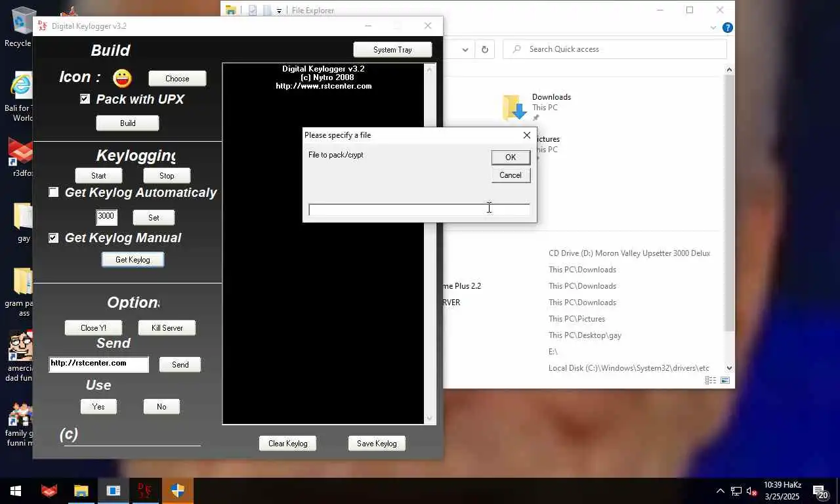Click the Send button
840x504 pixels.
[180, 364]
